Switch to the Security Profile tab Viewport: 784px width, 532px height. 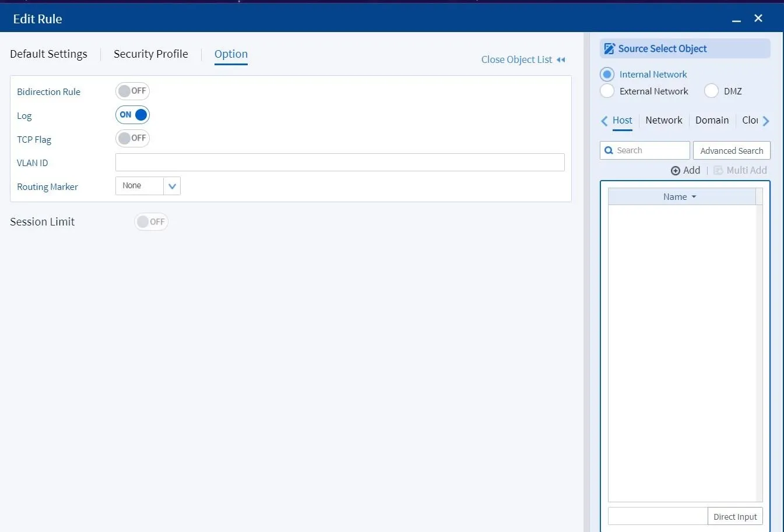point(151,54)
